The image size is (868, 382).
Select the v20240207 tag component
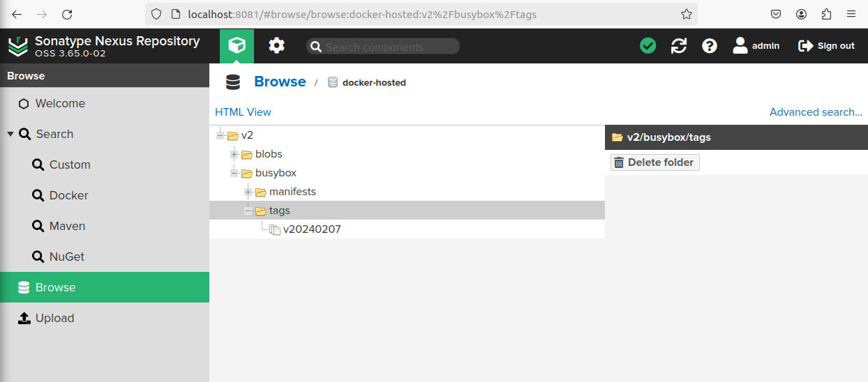312,229
